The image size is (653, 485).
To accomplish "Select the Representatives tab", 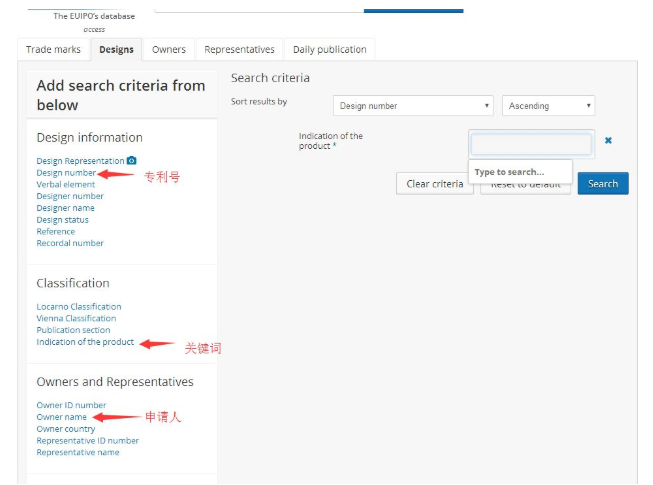I will click(x=239, y=50).
